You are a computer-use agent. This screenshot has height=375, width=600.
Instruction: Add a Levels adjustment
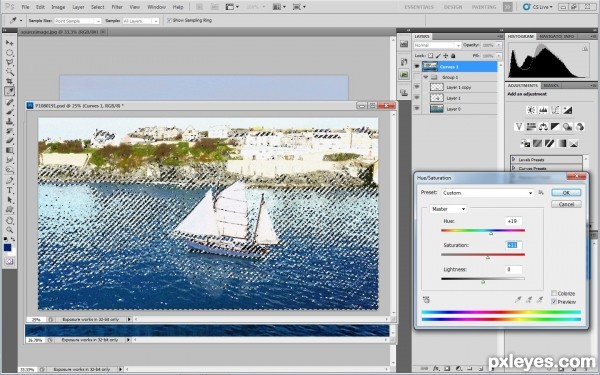(x=543, y=110)
